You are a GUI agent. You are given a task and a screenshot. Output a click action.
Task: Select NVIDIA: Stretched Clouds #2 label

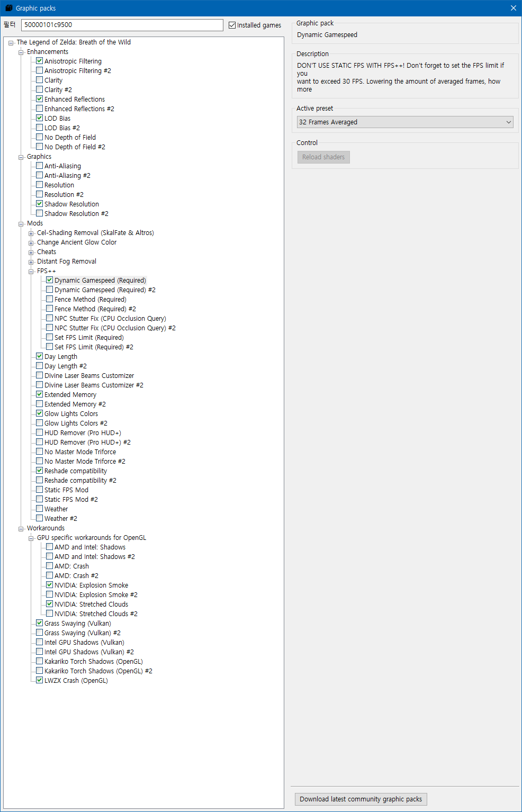tap(96, 614)
